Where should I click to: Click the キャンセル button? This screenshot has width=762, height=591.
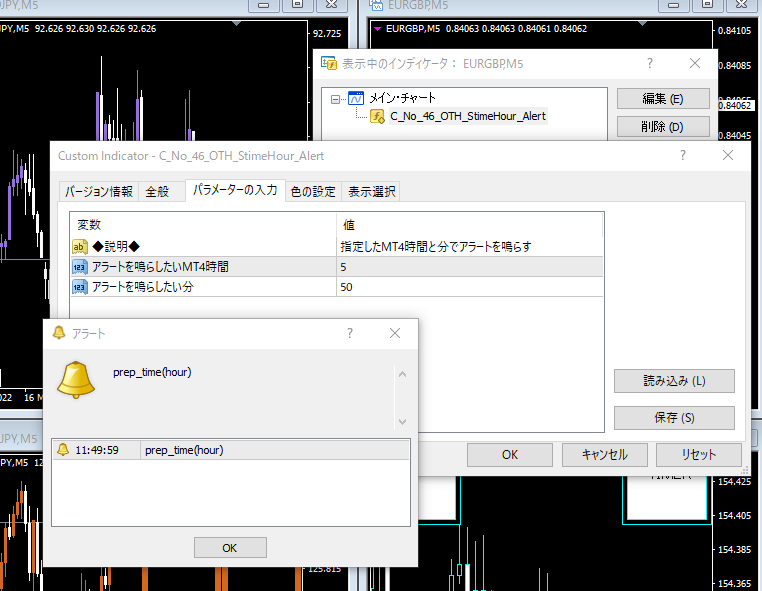[605, 454]
